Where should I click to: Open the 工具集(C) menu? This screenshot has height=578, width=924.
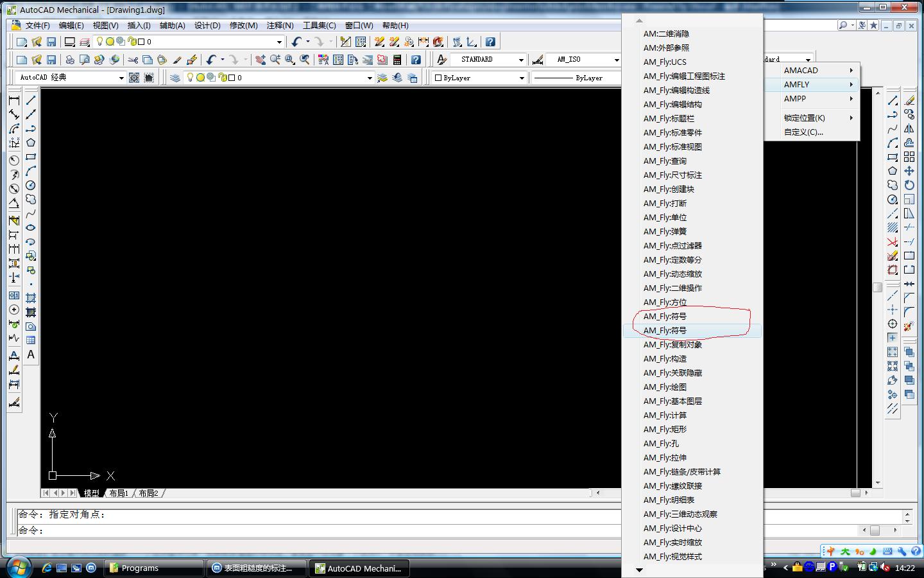coord(319,26)
